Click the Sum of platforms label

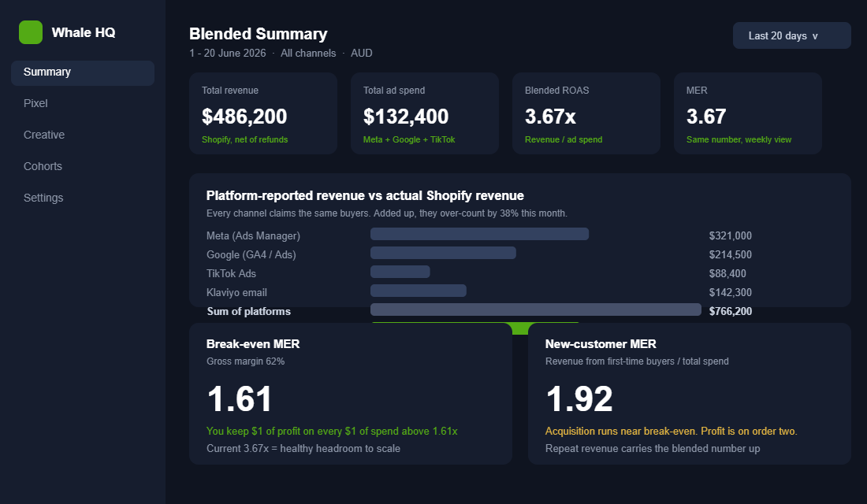(x=249, y=311)
